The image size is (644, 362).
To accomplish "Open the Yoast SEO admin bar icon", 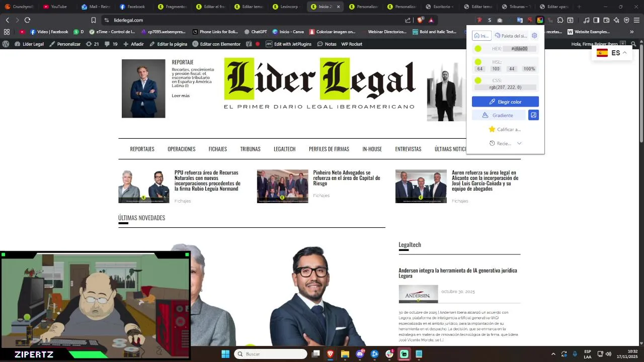I will pos(249,44).
